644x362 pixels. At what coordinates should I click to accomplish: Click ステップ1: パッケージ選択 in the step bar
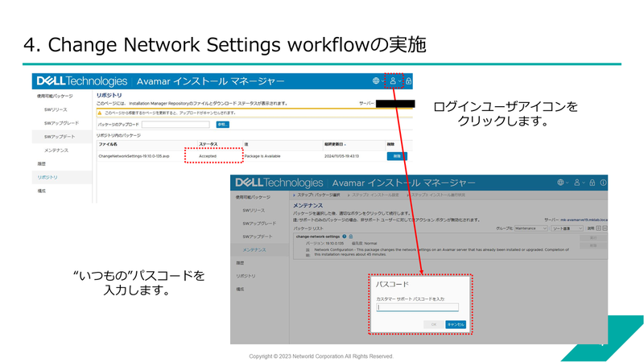(x=319, y=195)
